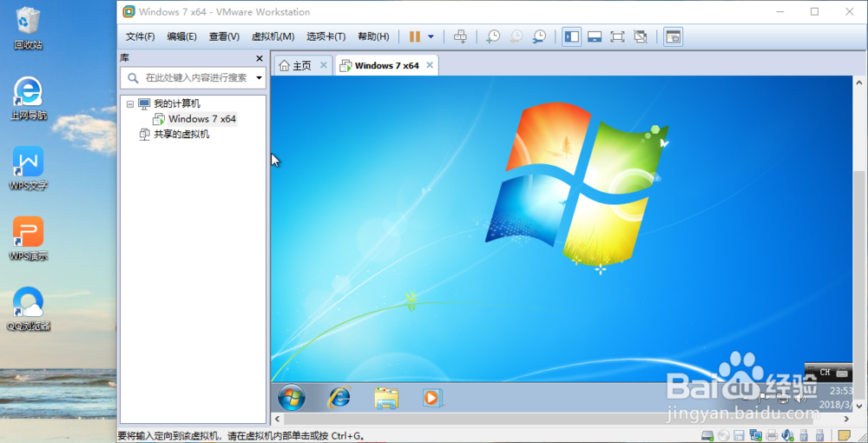Open the 查看(V) menu
Screen dimensions: 868x443
point(224,36)
